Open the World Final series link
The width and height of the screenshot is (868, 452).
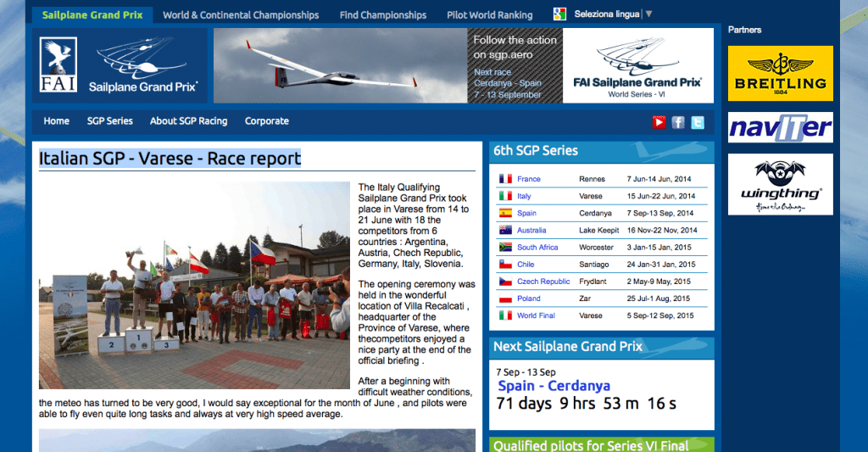(x=536, y=315)
